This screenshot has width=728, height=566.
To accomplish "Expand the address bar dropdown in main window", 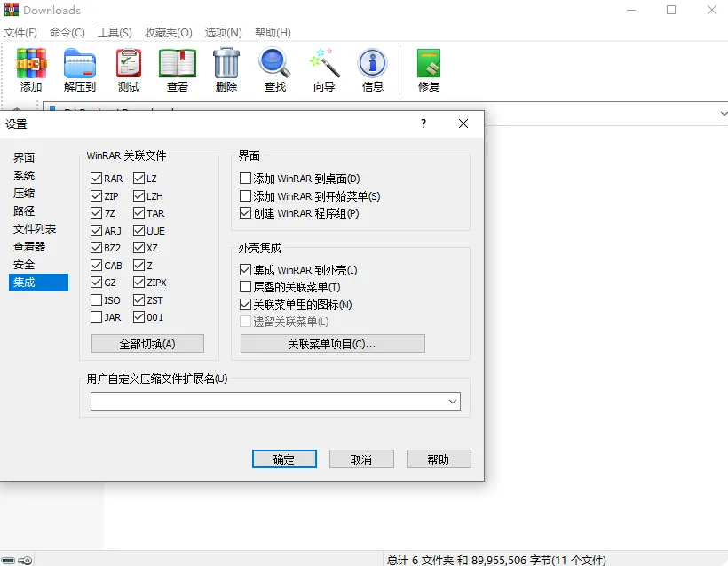I will 723,114.
